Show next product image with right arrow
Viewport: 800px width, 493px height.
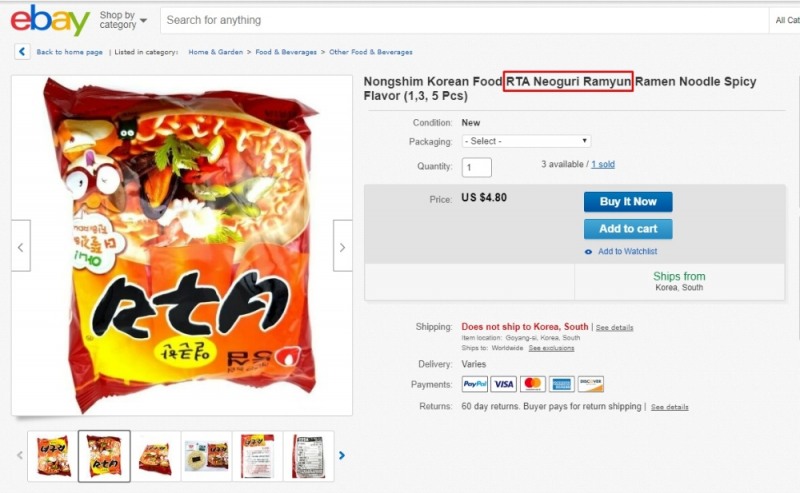click(x=342, y=246)
